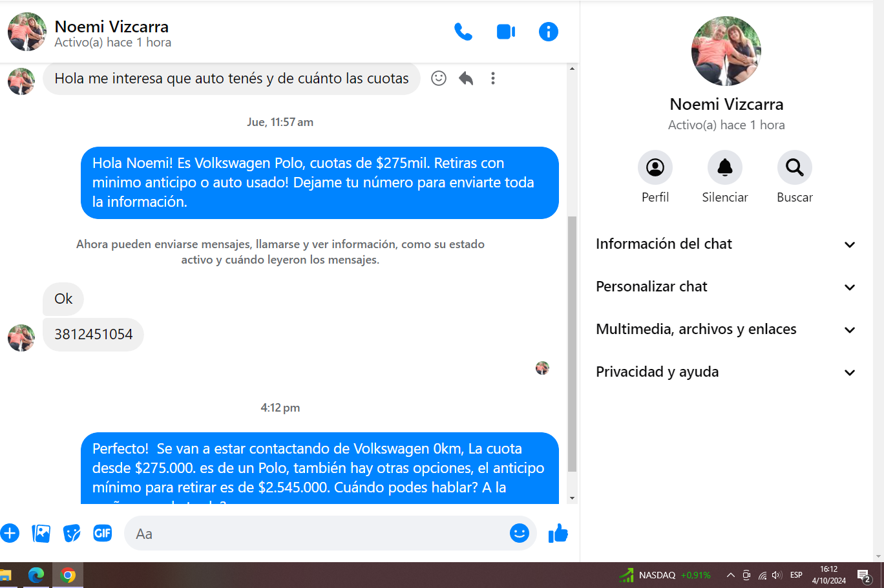Toggle the conversation info panel

[548, 32]
